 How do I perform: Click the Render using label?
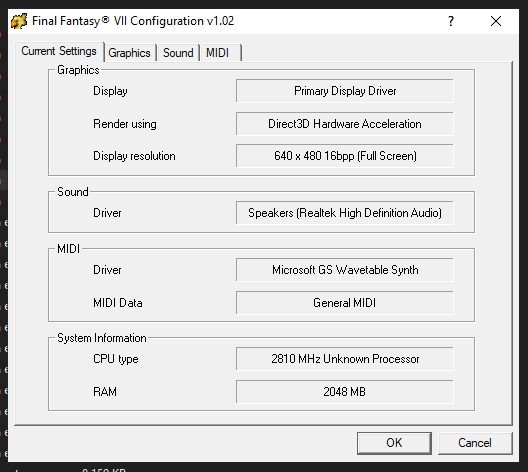(x=125, y=124)
